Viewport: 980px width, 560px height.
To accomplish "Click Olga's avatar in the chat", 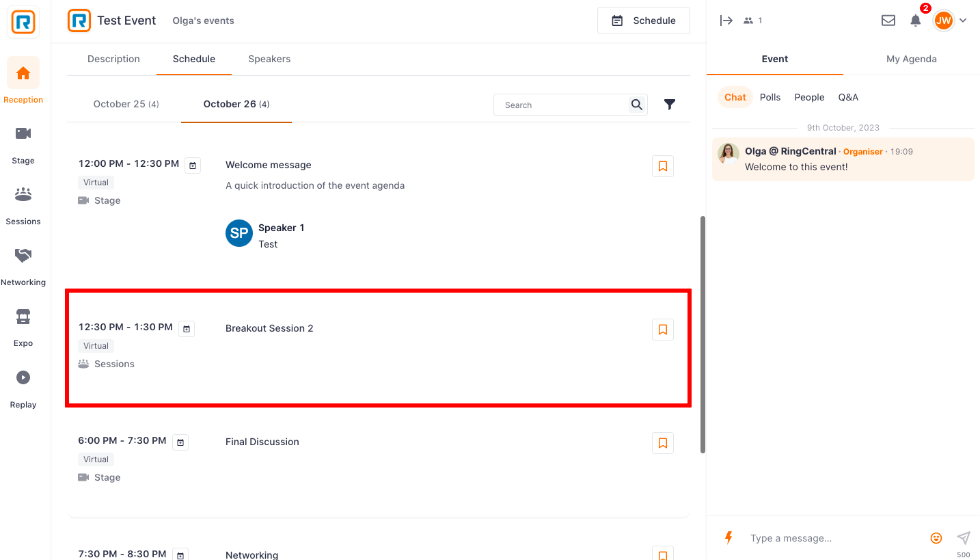I will tap(729, 153).
